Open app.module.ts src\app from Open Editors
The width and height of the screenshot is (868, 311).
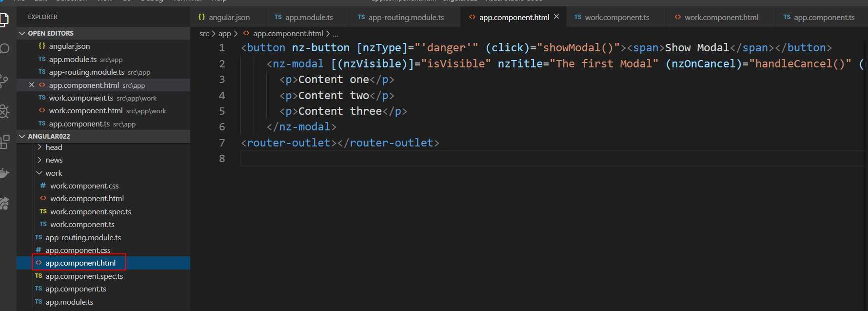[103, 59]
